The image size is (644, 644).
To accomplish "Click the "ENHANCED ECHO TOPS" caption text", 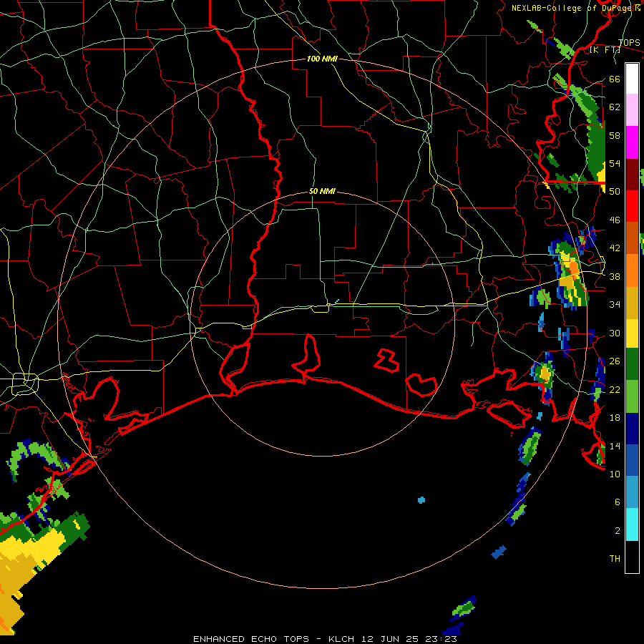I will [x=251, y=639].
